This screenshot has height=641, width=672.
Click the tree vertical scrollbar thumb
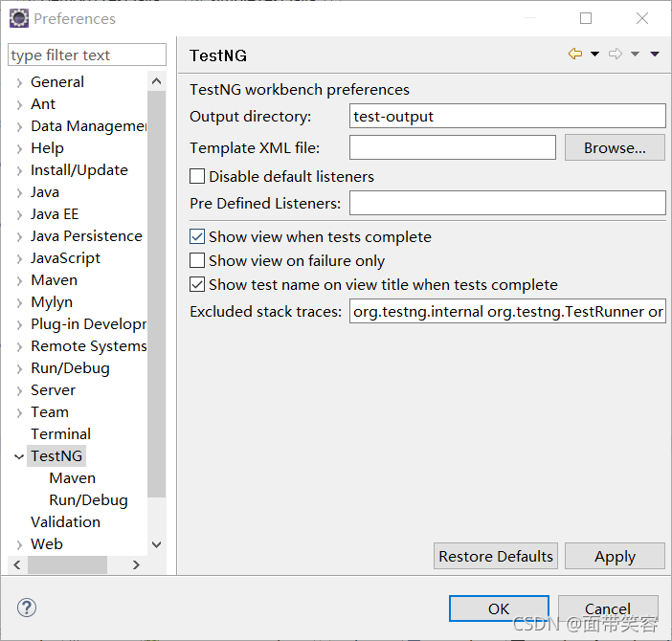point(156,294)
